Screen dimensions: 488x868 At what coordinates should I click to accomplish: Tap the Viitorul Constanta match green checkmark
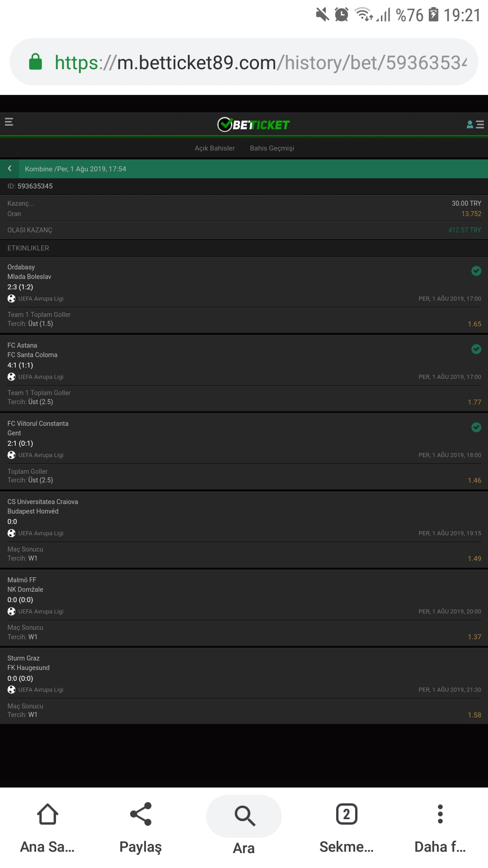(476, 427)
